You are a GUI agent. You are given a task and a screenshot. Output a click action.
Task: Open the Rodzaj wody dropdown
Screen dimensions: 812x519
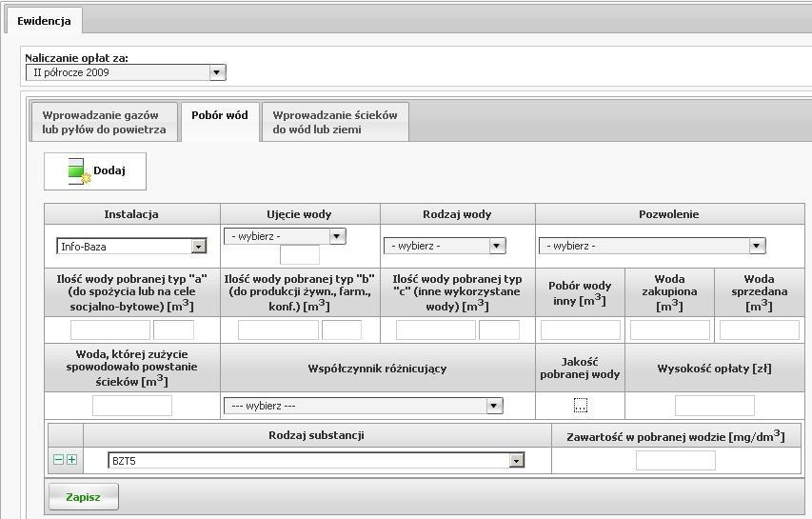[445, 246]
